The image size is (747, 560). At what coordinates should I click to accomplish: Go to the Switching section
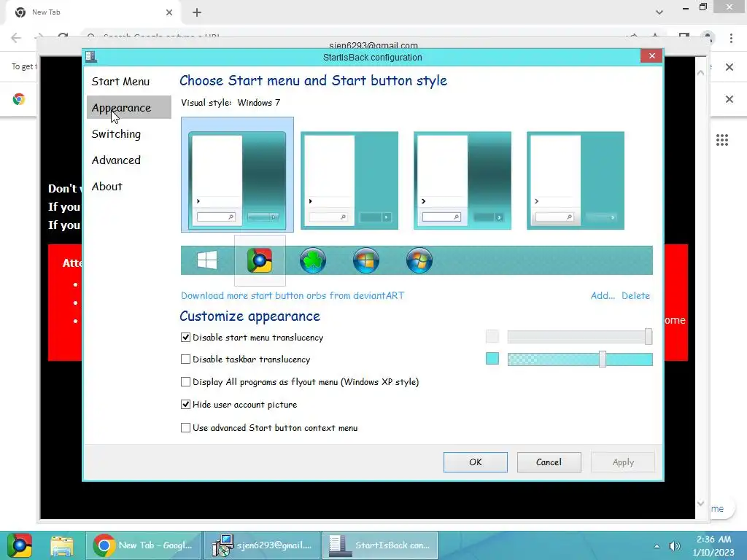116,134
